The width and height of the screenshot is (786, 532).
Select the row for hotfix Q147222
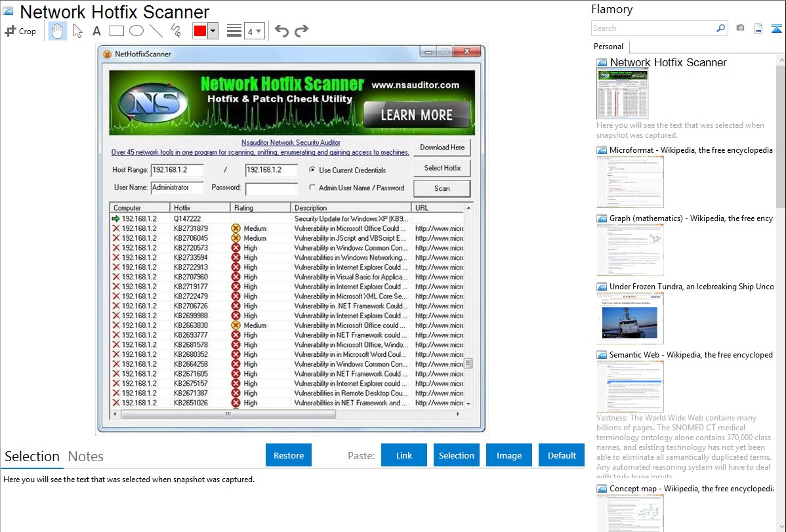(x=287, y=218)
